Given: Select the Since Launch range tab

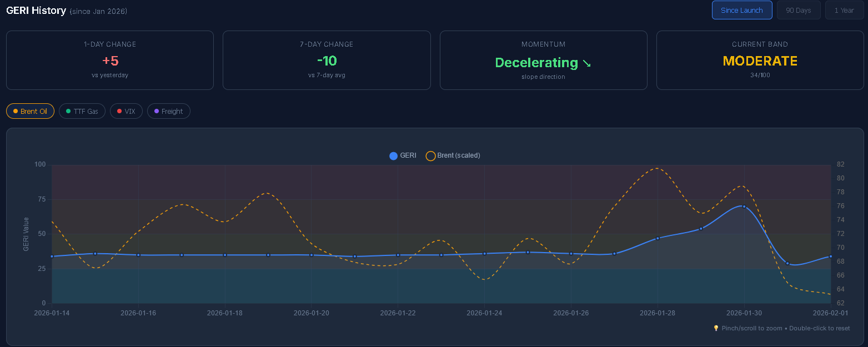Looking at the screenshot, I should coord(741,10).
